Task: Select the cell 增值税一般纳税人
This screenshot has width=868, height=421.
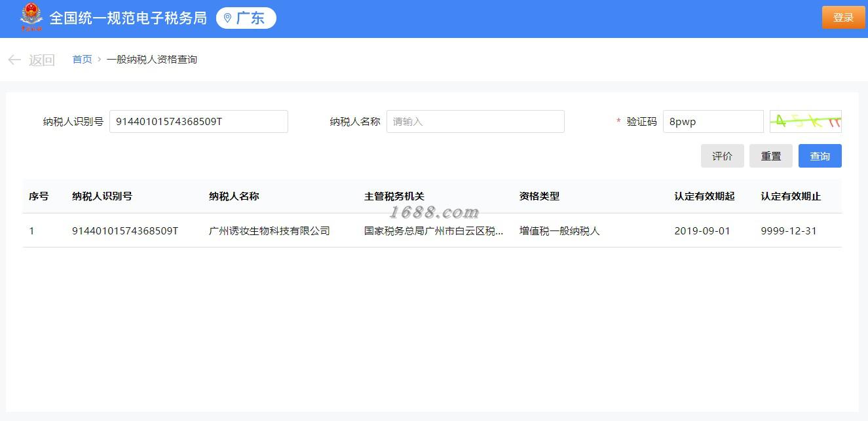Action: click(x=559, y=231)
